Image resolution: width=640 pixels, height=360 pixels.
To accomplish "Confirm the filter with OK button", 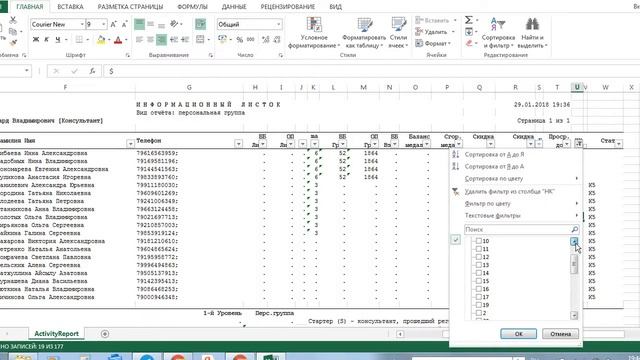I will 518,334.
